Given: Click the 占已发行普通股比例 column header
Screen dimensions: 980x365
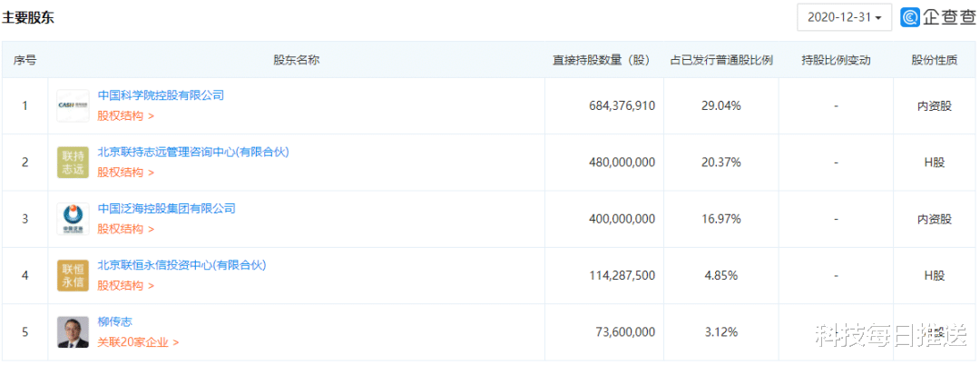Looking at the screenshot, I should 721,61.
